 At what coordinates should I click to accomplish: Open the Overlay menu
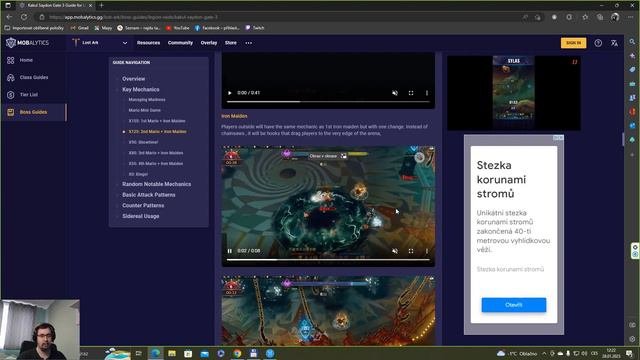click(x=209, y=42)
